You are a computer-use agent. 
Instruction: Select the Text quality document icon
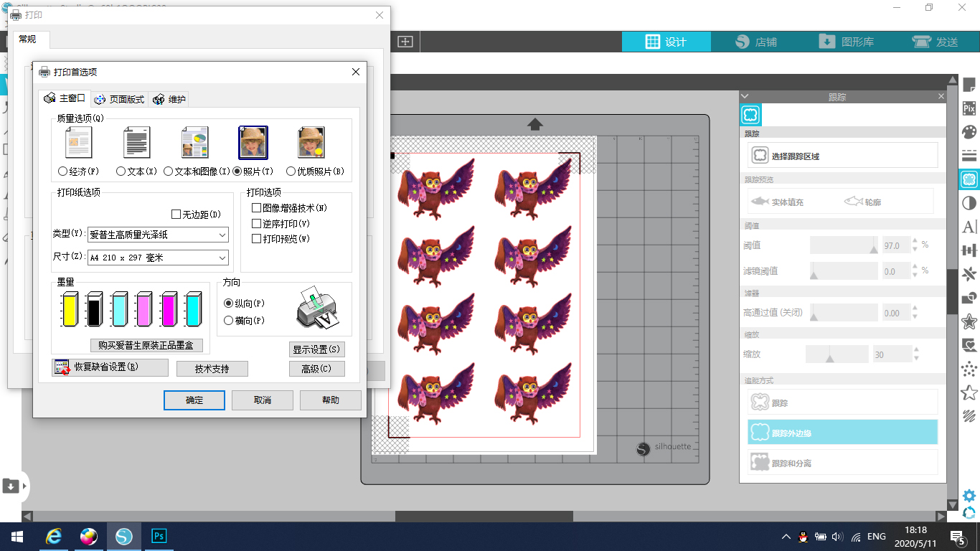(x=136, y=143)
